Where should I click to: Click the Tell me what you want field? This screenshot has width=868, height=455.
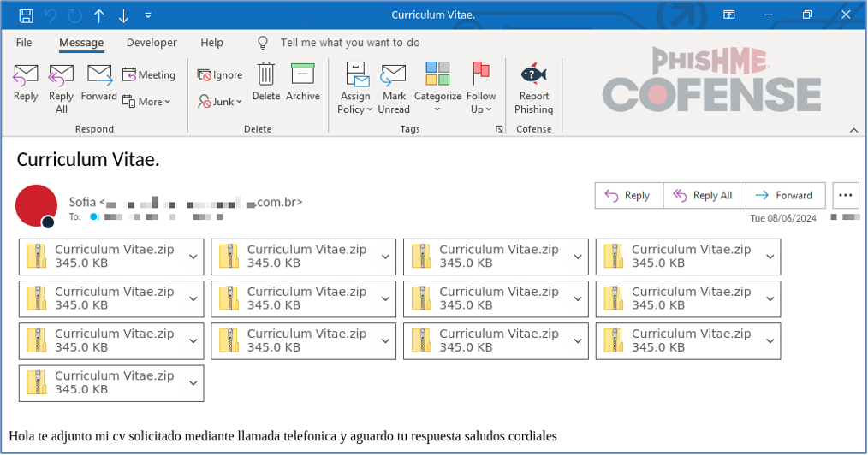(349, 43)
